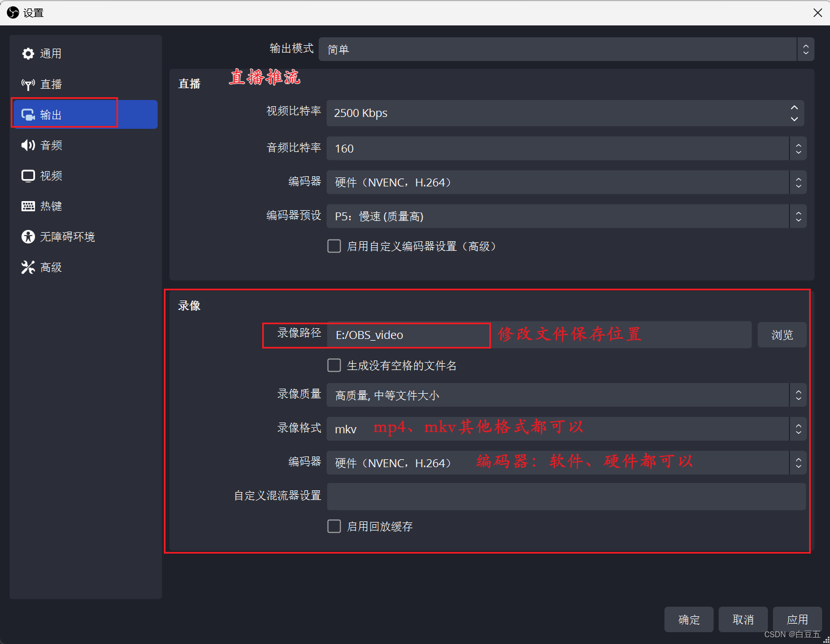Viewport: 830px width, 644px height.
Task: Click the Stream antenna icon in sidebar
Action: 28,84
